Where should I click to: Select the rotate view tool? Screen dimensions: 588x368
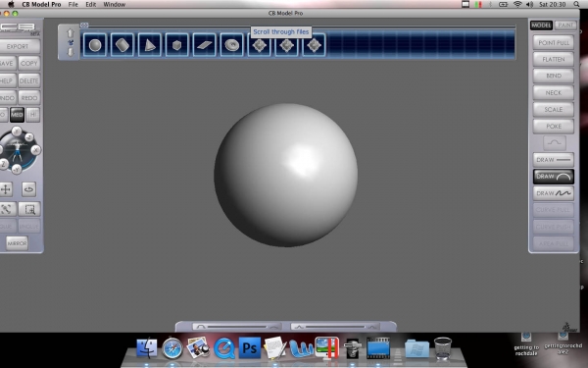28,189
